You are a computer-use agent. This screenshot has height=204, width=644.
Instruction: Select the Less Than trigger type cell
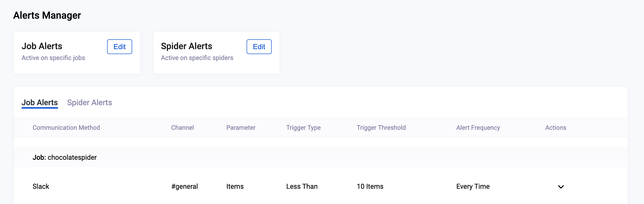(x=302, y=187)
